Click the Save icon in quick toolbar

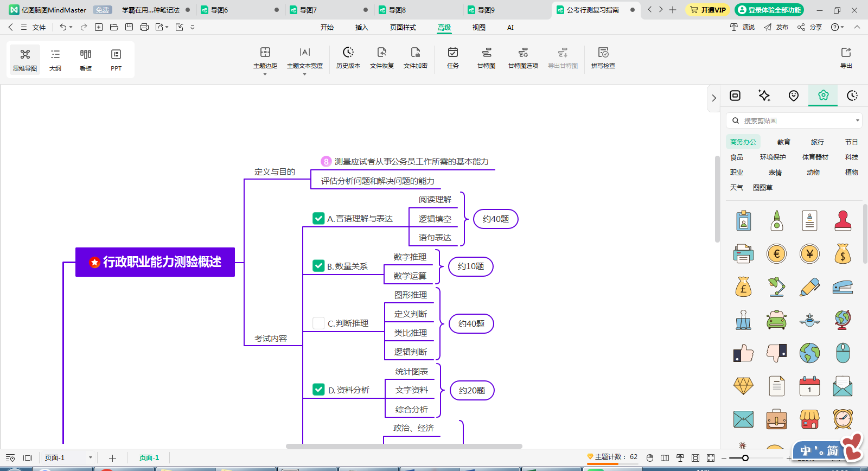[x=129, y=27]
